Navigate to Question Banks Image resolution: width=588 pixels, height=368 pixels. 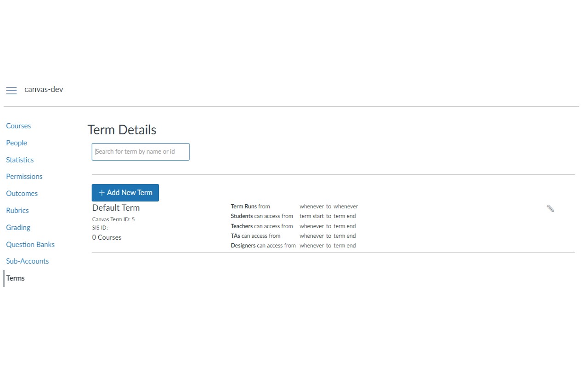[30, 244]
